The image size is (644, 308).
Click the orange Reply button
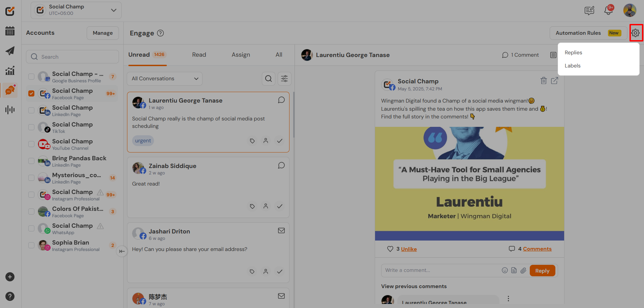click(x=542, y=271)
